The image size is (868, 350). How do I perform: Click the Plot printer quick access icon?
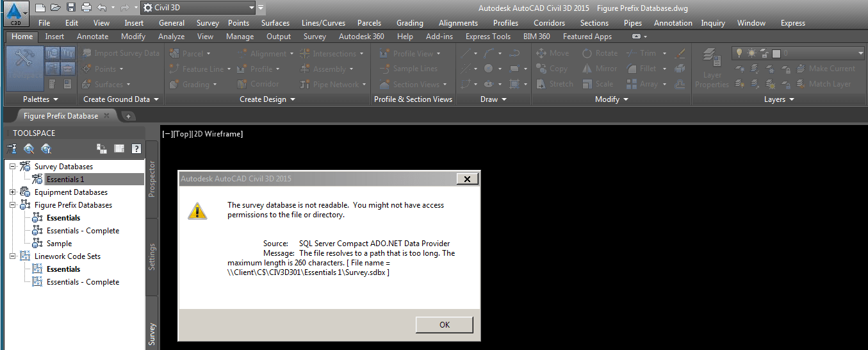tap(86, 8)
